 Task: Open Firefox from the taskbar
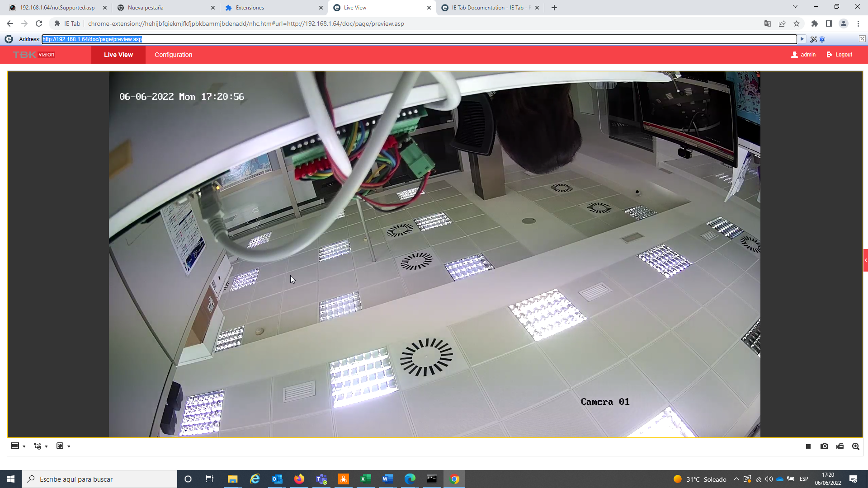click(299, 479)
